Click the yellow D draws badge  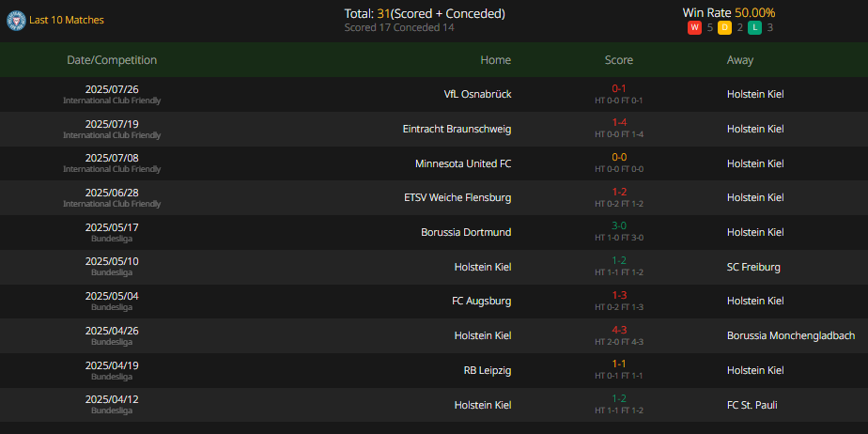point(724,27)
